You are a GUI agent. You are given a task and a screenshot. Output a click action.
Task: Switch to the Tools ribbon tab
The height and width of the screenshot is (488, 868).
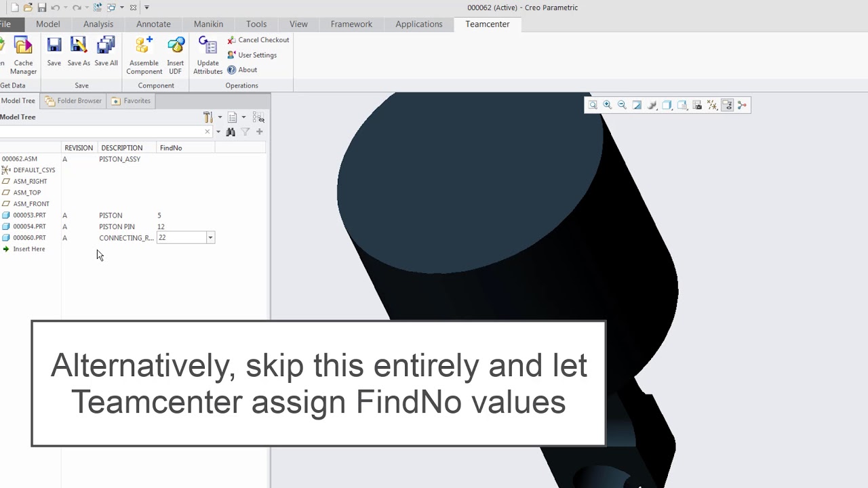point(256,24)
